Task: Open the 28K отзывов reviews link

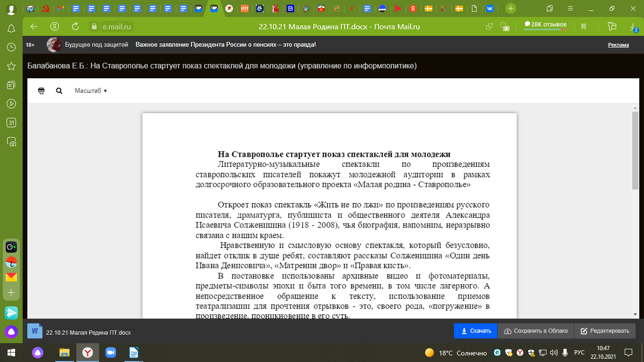Action: click(x=545, y=25)
